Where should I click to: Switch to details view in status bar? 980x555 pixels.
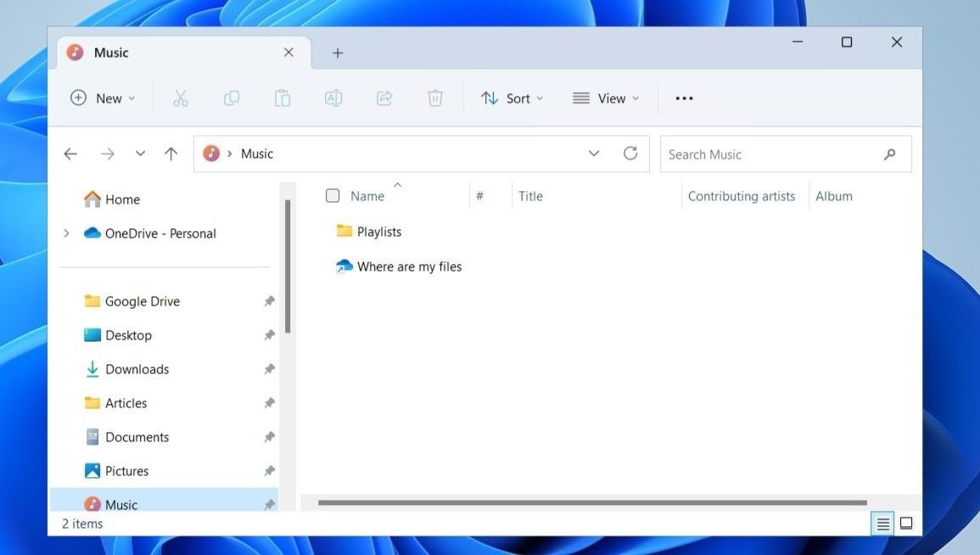click(x=882, y=524)
